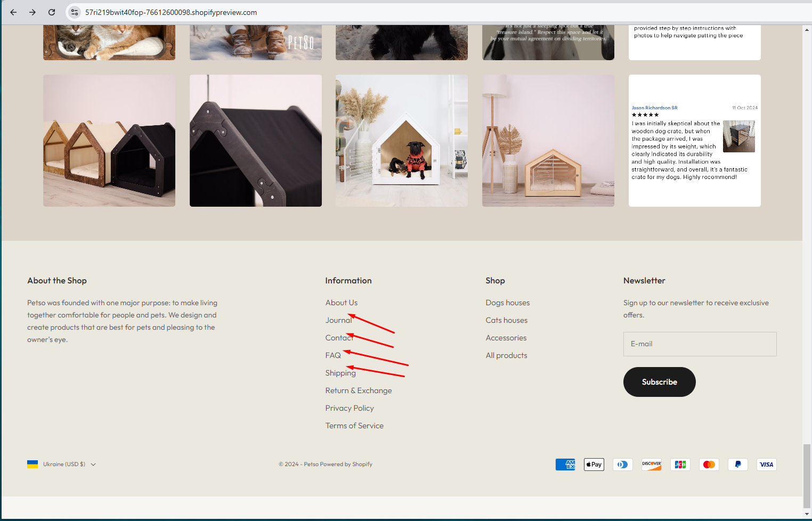Go forward in browser history
The width and height of the screenshot is (812, 521).
coord(33,12)
